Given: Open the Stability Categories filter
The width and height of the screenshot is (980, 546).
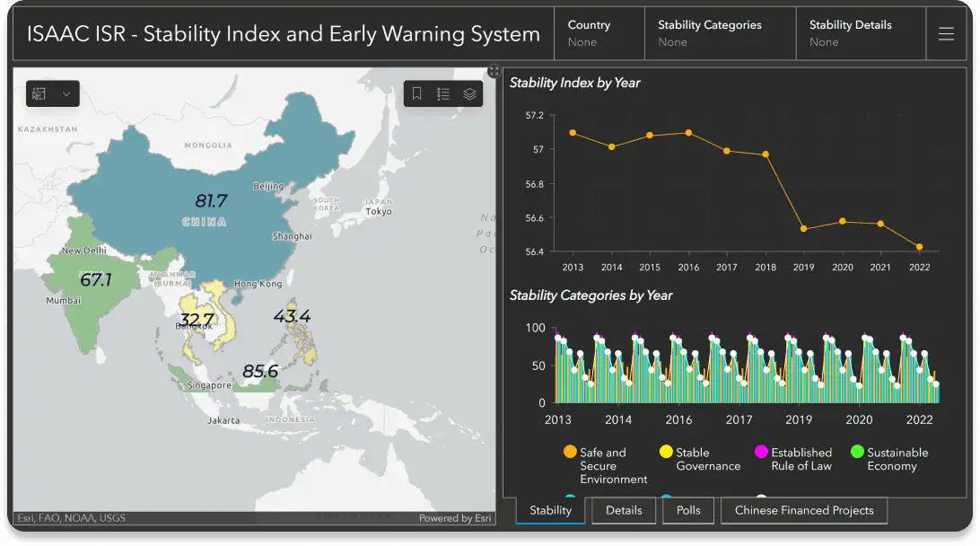Looking at the screenshot, I should [x=720, y=34].
